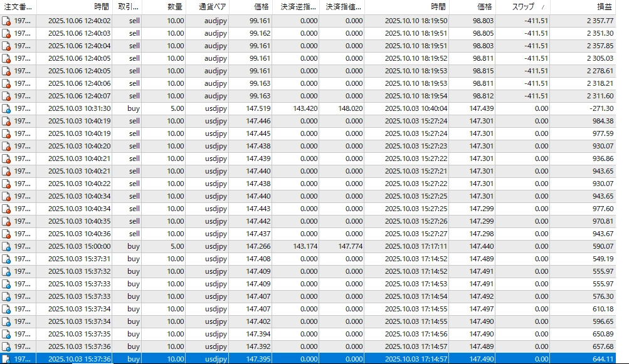The image size is (629, 364).
Task: Sort by the 損益 profit column header
Action: (x=583, y=7)
